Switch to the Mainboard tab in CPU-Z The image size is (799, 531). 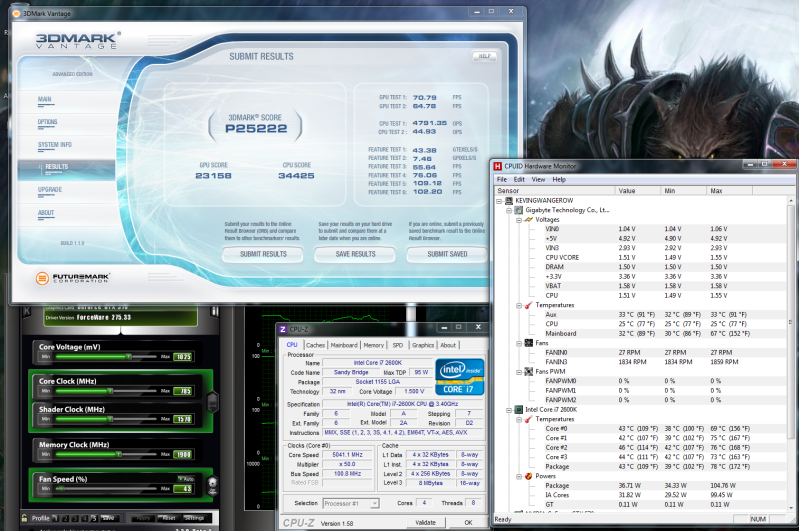[x=344, y=345]
